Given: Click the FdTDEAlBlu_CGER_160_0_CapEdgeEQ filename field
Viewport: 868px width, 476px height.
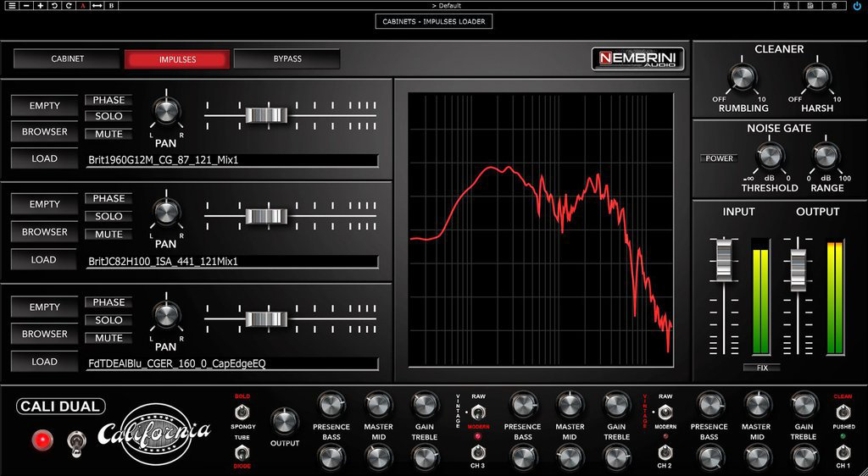Looking at the screenshot, I should tap(232, 363).
